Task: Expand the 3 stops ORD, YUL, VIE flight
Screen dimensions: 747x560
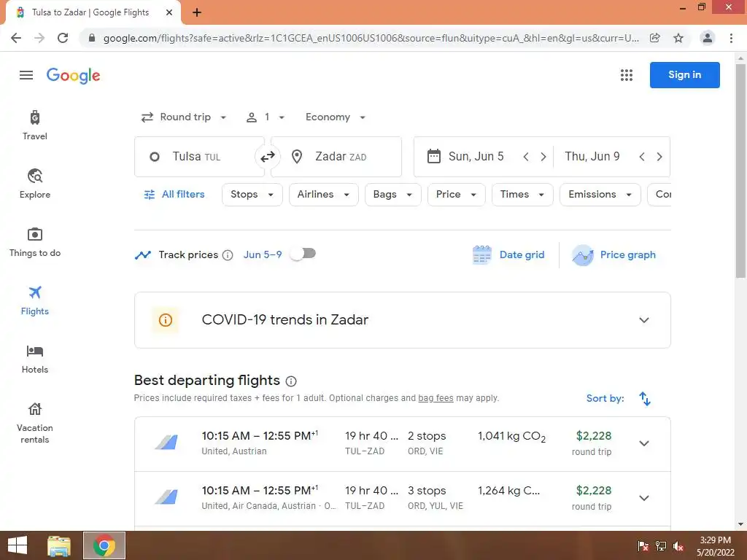Action: point(643,498)
